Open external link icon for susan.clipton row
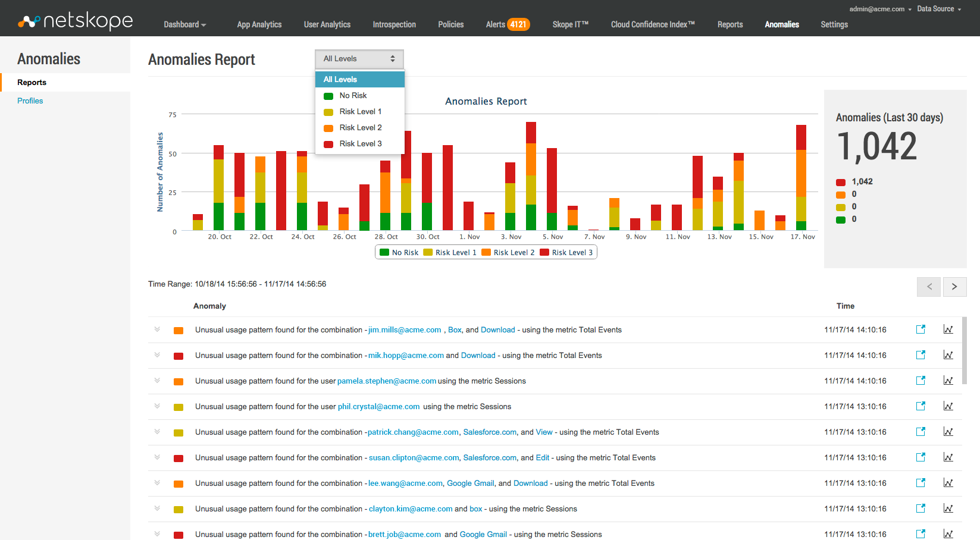Screen dimensions: 980x540 point(920,457)
